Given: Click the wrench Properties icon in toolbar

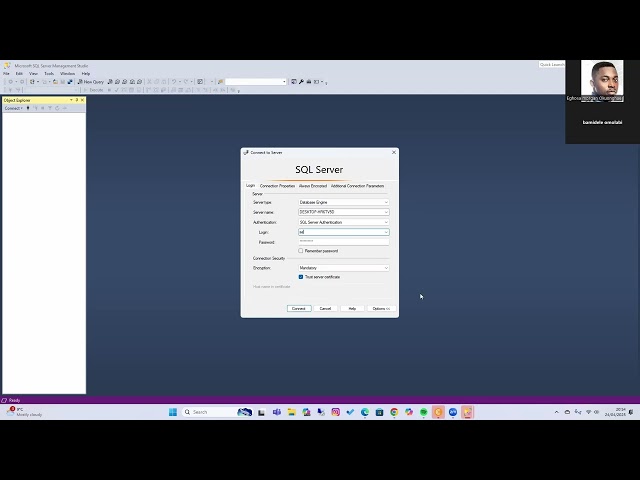Looking at the screenshot, I should tap(301, 82).
